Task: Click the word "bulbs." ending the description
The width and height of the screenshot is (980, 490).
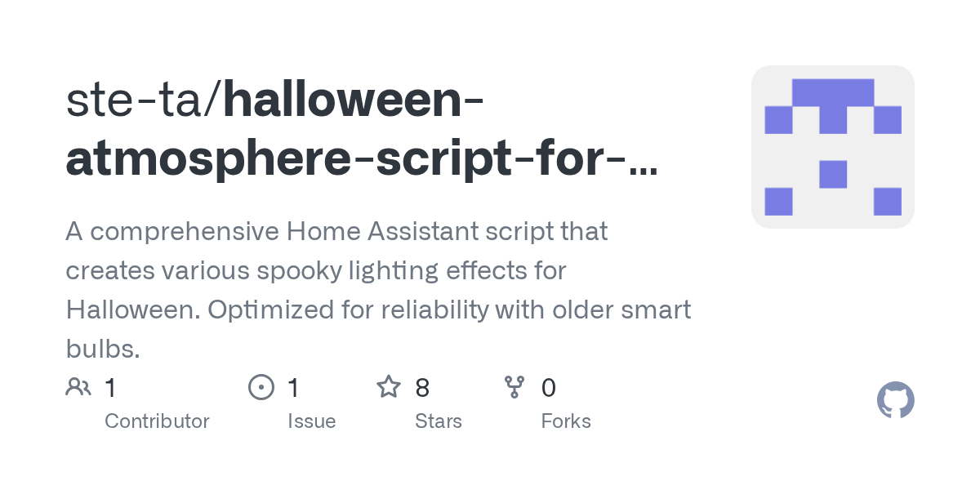Action: [x=103, y=349]
